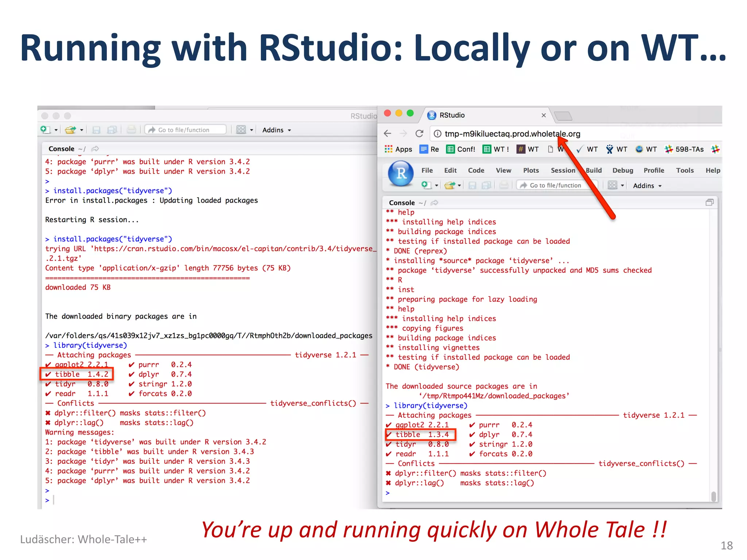747x560 pixels.
Task: Open the WT bookmark with the checkmark icon
Action: 587,149
